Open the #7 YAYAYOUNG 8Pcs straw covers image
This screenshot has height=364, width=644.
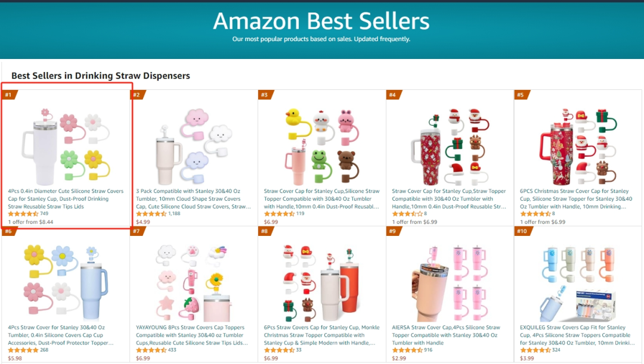(194, 283)
